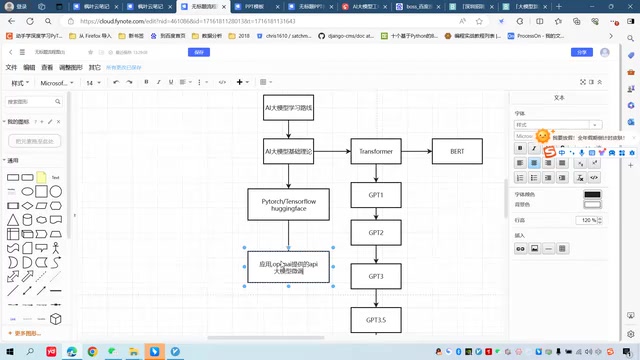Click the insert horizontal rule button

(548, 249)
